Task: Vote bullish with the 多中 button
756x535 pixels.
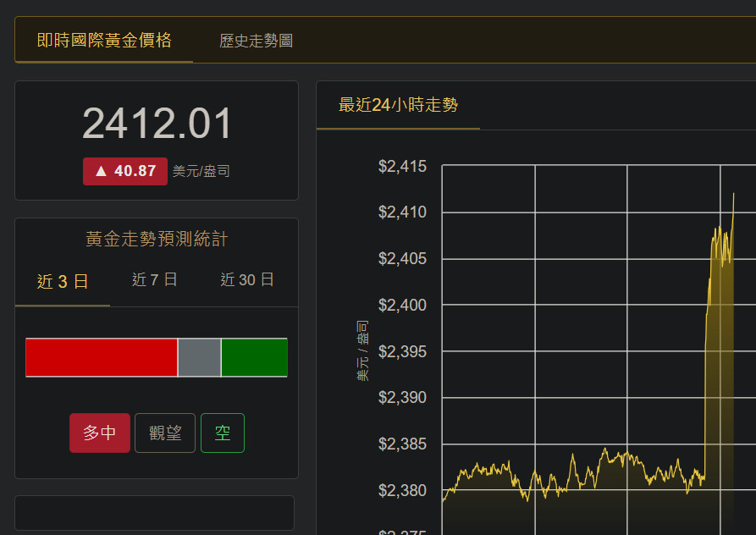Action: [100, 433]
